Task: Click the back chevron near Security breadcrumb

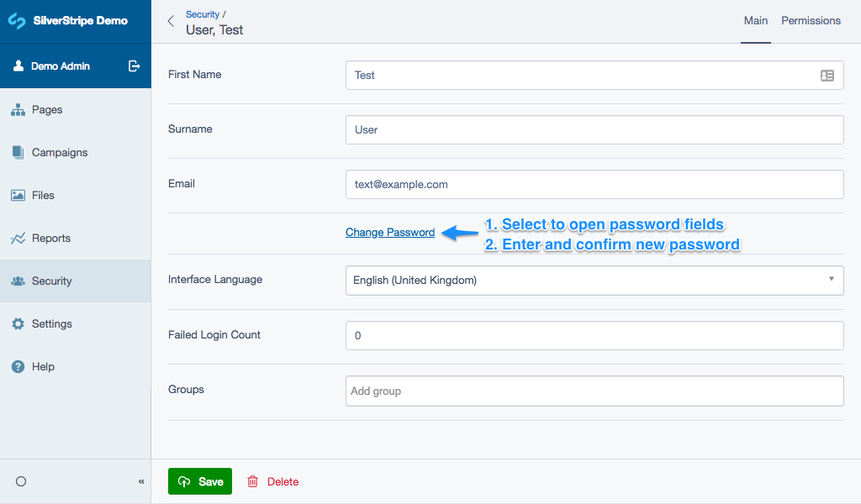Action: tap(170, 20)
